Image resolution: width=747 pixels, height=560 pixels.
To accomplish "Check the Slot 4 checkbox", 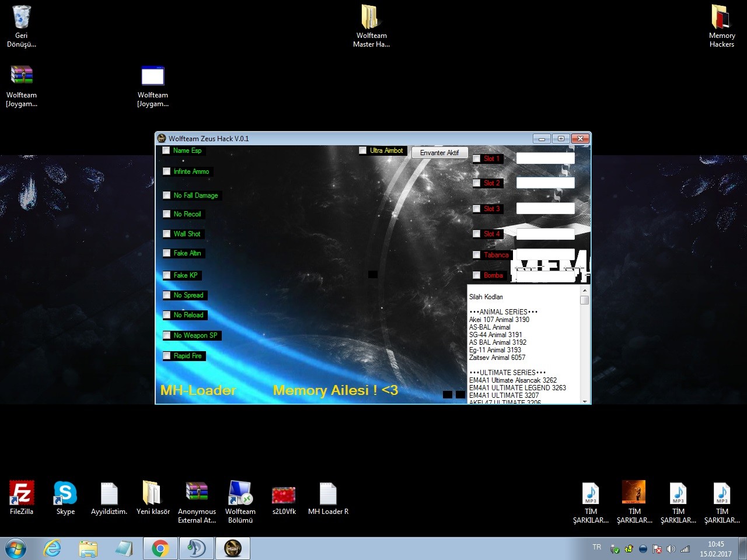I will click(x=477, y=234).
